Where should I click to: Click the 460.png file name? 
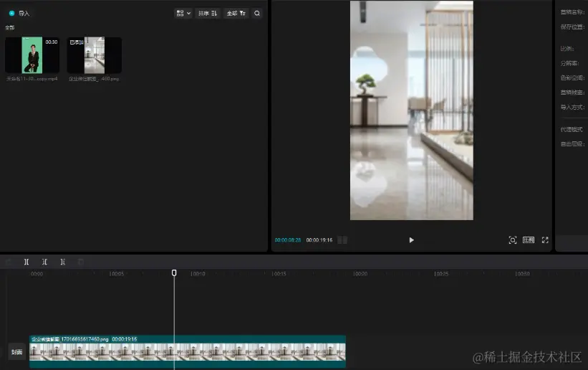(x=94, y=79)
